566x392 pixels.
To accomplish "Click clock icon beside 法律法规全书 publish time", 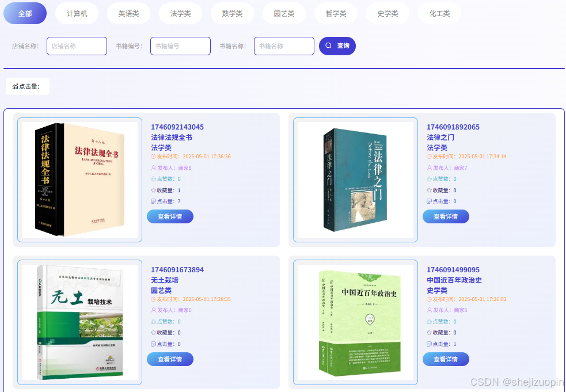I will [x=153, y=157].
